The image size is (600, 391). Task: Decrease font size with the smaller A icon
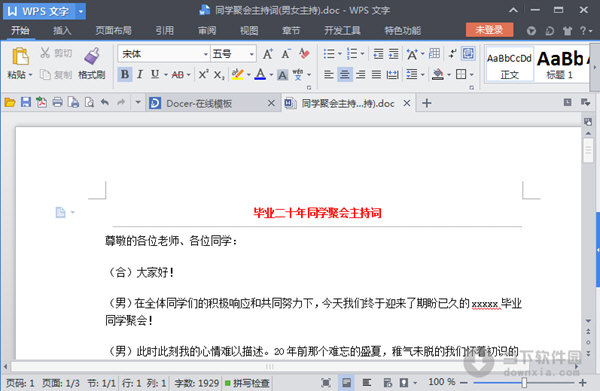coord(286,54)
